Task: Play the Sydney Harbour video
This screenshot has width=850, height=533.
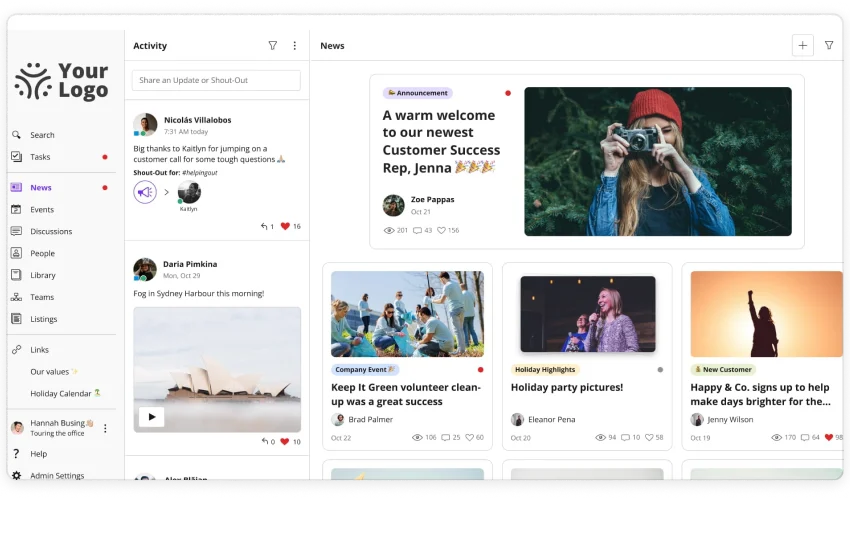Action: point(151,416)
